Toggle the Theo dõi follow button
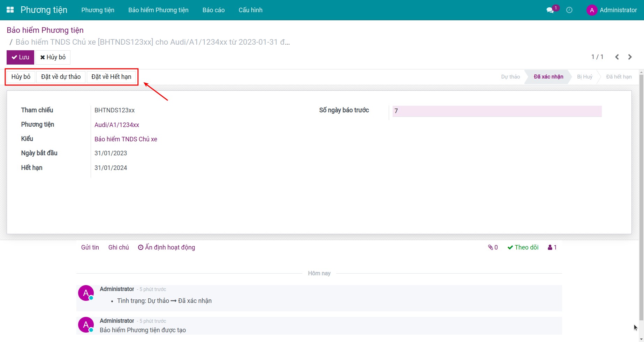 click(x=523, y=247)
